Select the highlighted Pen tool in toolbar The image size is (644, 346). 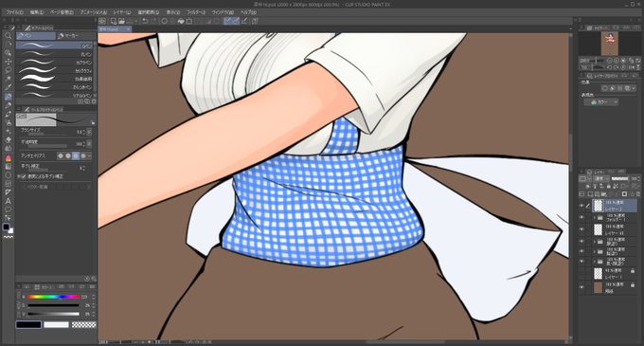(8, 97)
